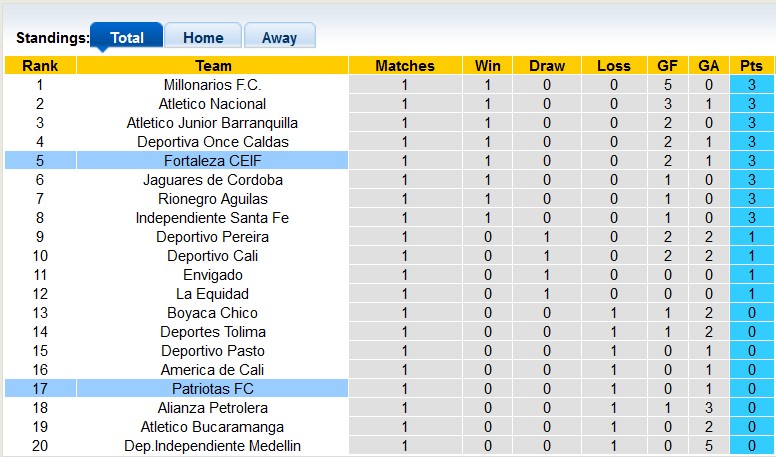Open Deportivo Cali team link
The height and width of the screenshot is (457, 776).
click(x=213, y=256)
